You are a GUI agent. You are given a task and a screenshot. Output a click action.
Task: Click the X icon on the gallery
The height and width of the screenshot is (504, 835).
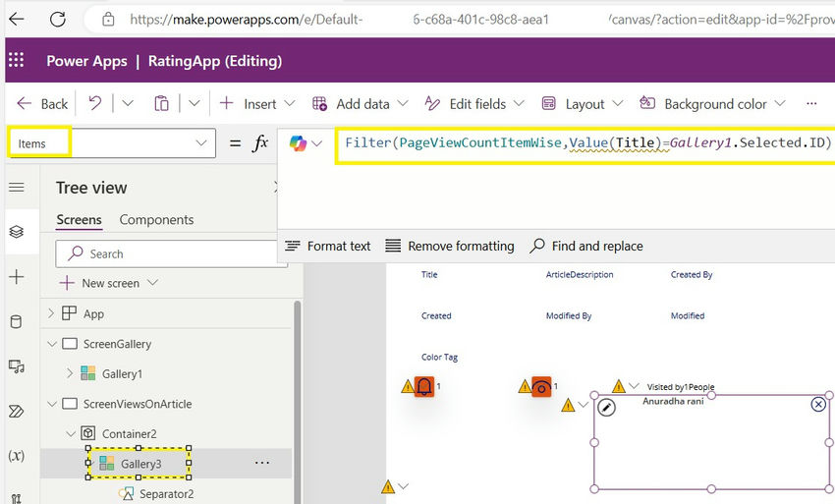coord(818,405)
